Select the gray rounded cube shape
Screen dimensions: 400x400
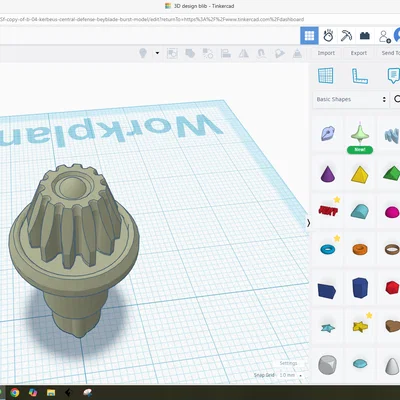coord(327,365)
